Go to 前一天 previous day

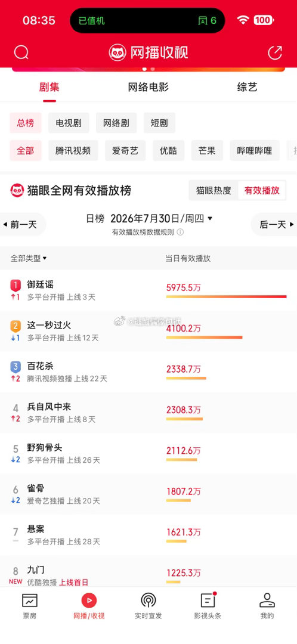coord(20,224)
